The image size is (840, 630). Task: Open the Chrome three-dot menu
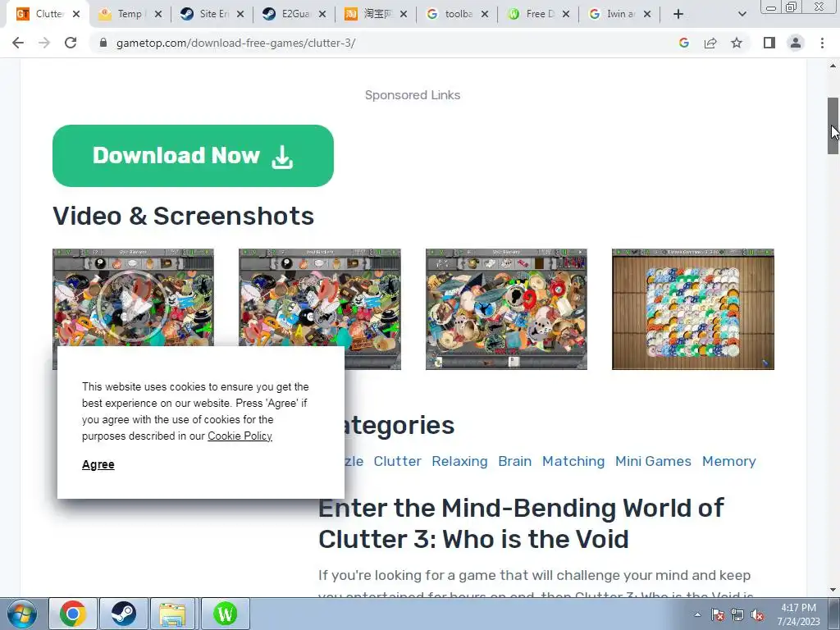[822, 43]
